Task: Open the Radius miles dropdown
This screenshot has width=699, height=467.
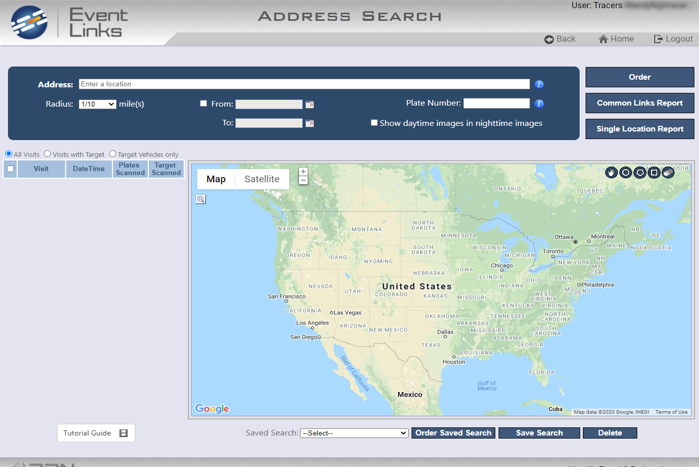Action: click(97, 104)
